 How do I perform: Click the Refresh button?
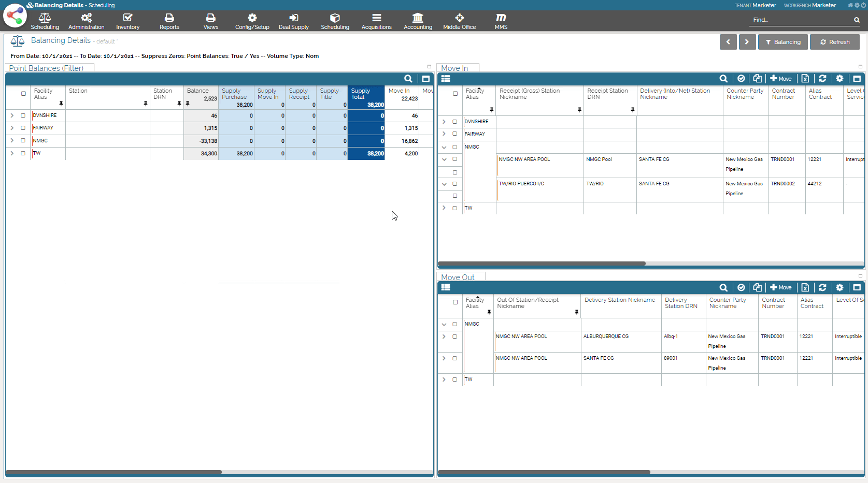pyautogui.click(x=834, y=42)
